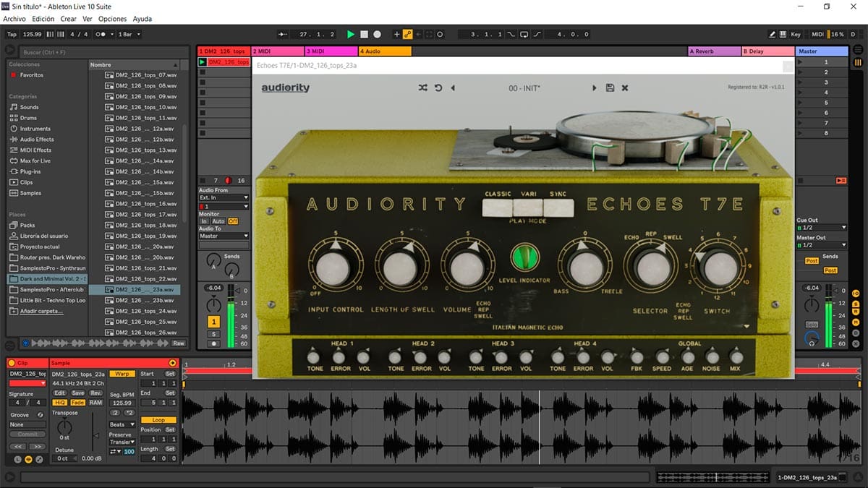The image size is (868, 488).
Task: Save preset with Echoes floppy disk icon
Action: (610, 87)
